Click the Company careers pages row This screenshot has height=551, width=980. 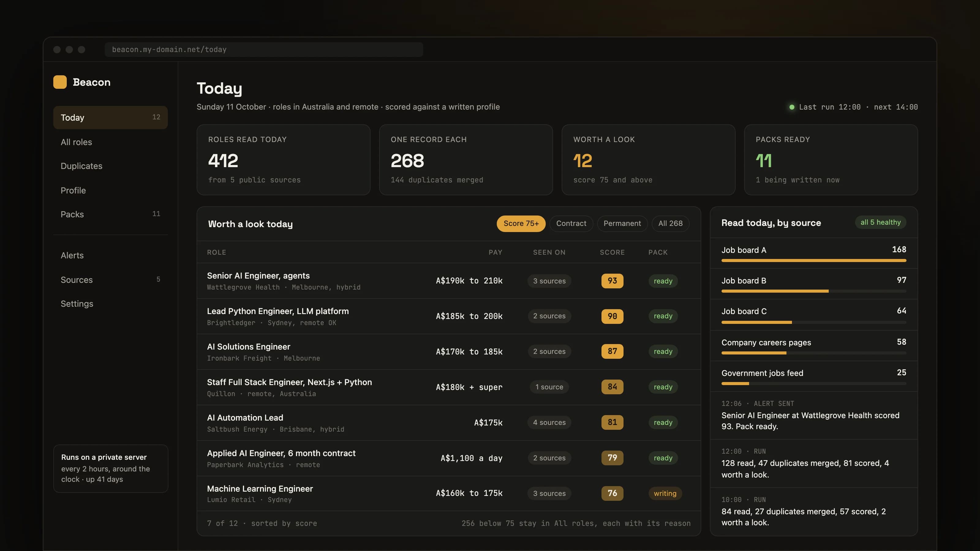pyautogui.click(x=814, y=345)
